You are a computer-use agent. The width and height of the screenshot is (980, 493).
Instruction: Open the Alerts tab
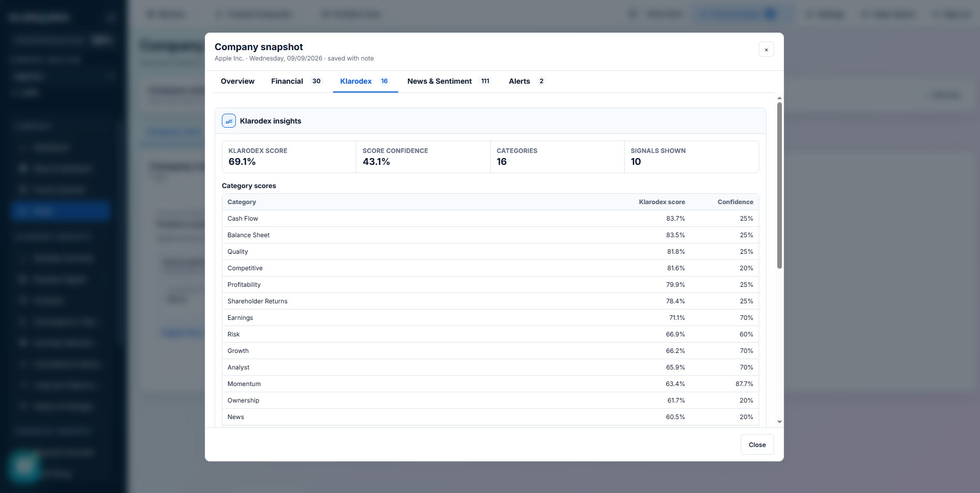click(x=527, y=81)
